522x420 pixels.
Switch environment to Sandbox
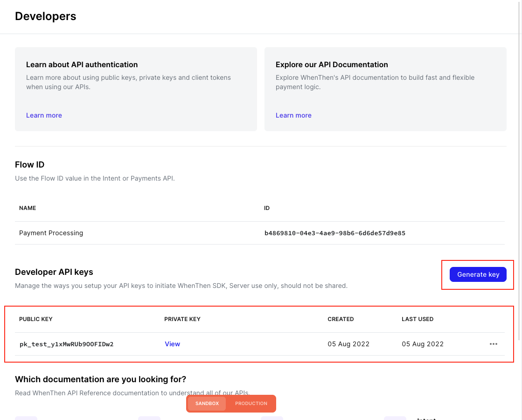pyautogui.click(x=207, y=403)
